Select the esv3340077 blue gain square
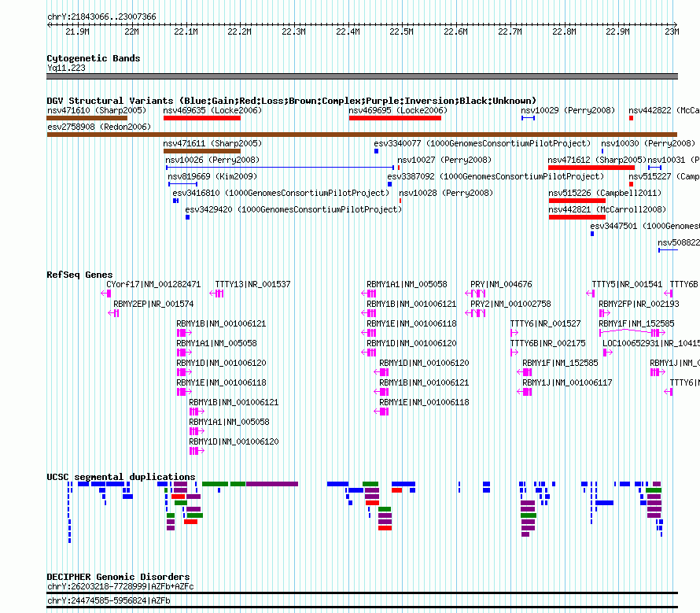The image size is (700, 613). tap(376, 151)
